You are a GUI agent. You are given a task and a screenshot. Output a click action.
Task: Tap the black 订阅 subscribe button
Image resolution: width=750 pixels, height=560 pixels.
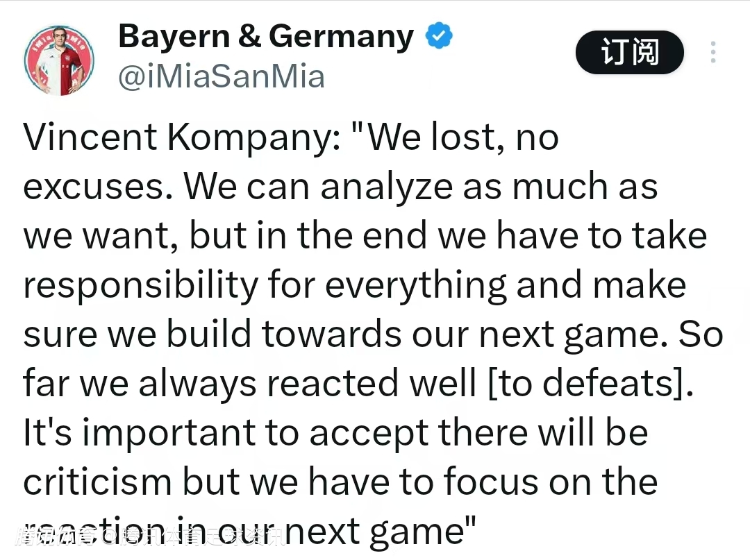coord(629,53)
